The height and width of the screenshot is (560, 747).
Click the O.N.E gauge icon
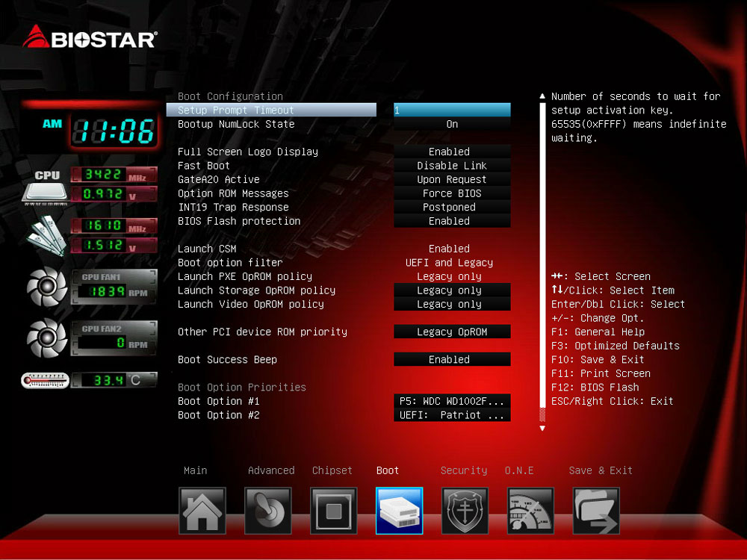pos(530,511)
